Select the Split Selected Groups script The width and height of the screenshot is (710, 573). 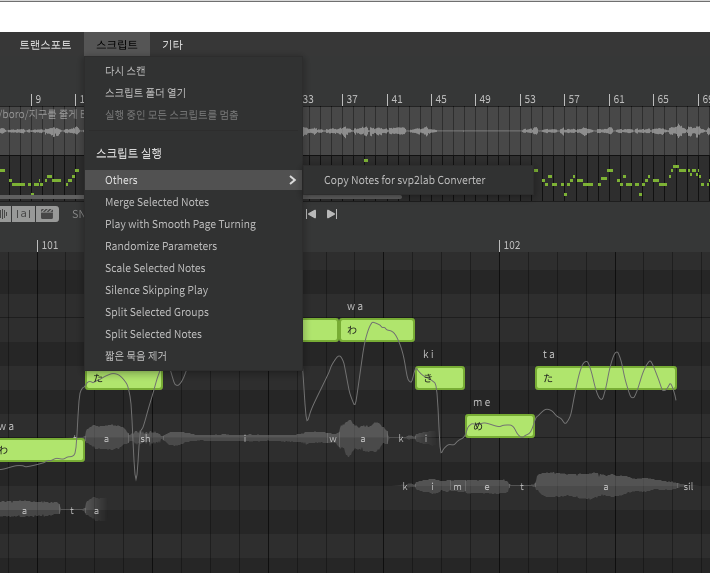[157, 312]
